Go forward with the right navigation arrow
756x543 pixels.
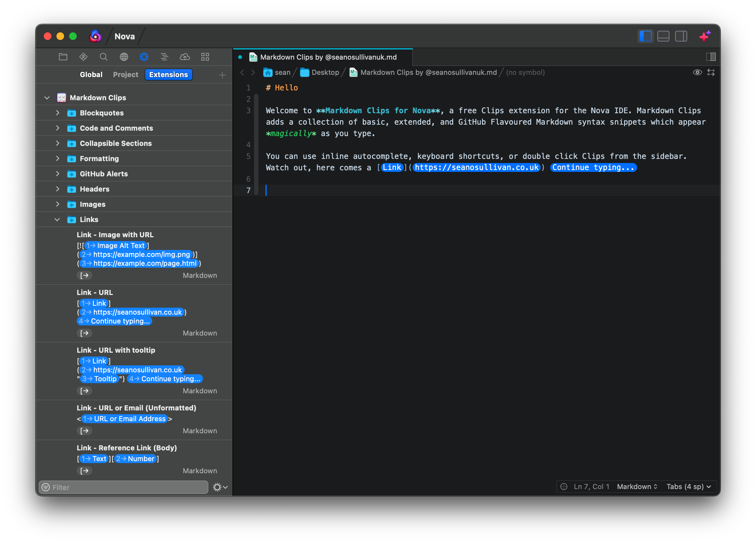pyautogui.click(x=253, y=72)
